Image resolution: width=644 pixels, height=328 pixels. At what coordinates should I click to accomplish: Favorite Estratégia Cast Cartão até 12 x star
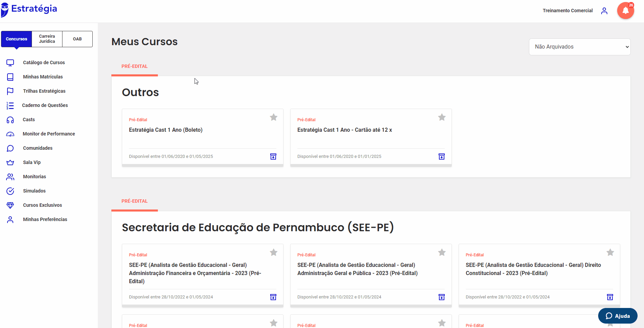pyautogui.click(x=442, y=117)
